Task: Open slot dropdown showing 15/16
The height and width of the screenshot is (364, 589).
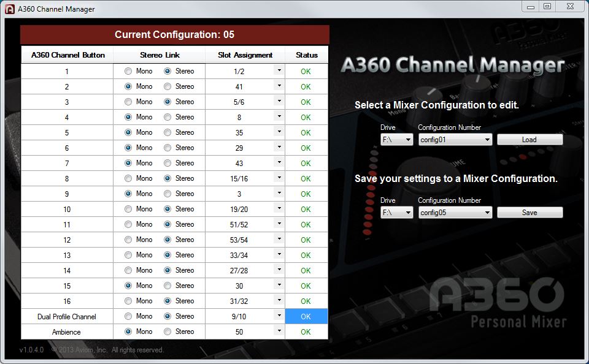Action: tap(279, 178)
